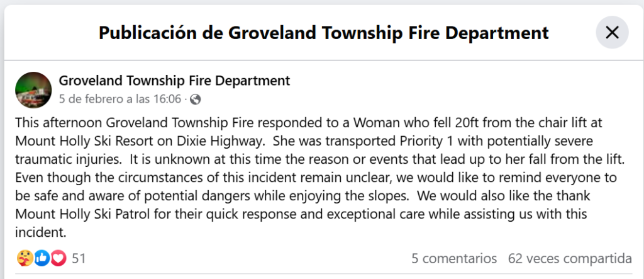Viewport: 644px width, 279px height.
Task: Open the 5 comentarios link
Action: [x=454, y=258]
